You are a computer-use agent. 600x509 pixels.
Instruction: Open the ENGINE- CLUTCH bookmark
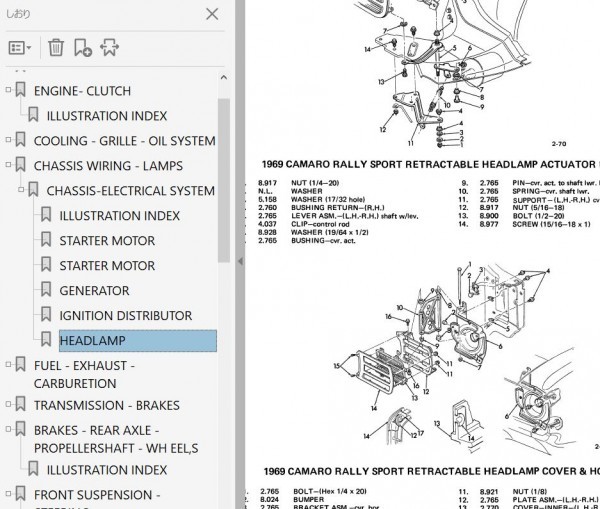pos(82,91)
